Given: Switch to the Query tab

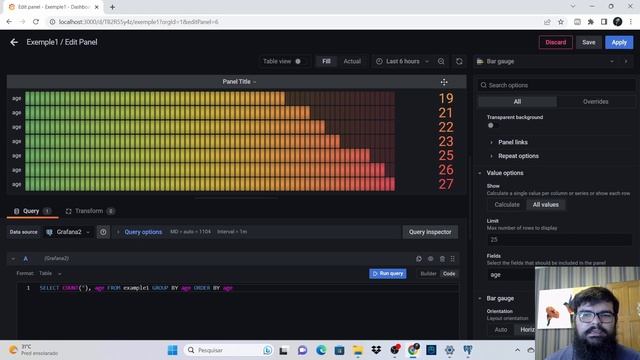Looking at the screenshot, I should (33, 211).
